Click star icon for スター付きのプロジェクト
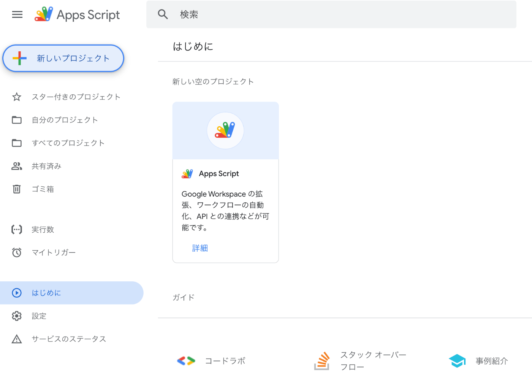The width and height of the screenshot is (532, 392). click(17, 97)
